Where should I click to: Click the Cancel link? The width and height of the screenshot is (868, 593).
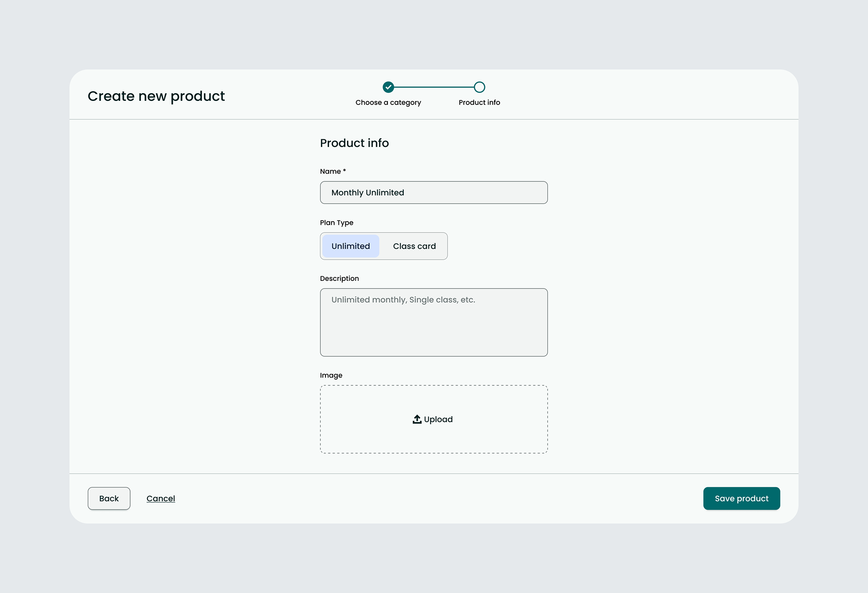[x=160, y=498]
